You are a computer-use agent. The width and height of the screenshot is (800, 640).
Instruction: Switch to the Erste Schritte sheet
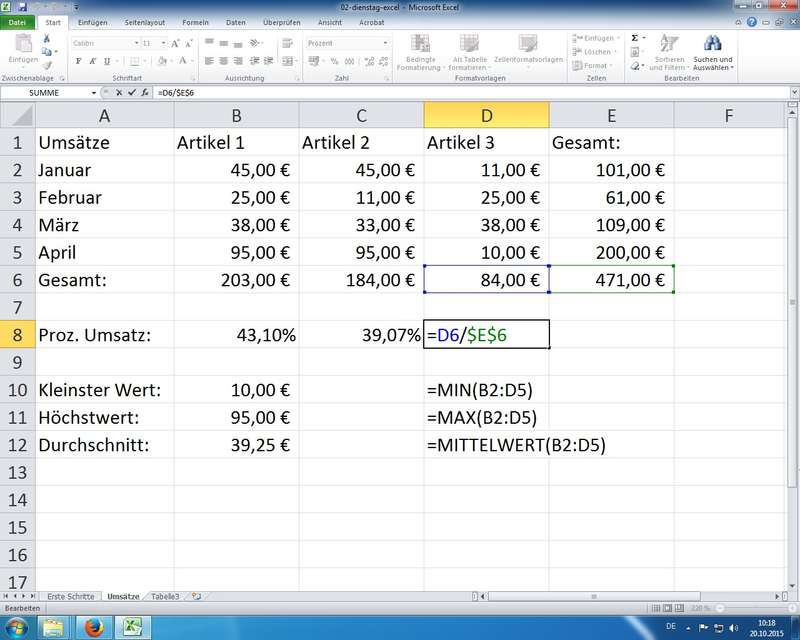pos(70,596)
